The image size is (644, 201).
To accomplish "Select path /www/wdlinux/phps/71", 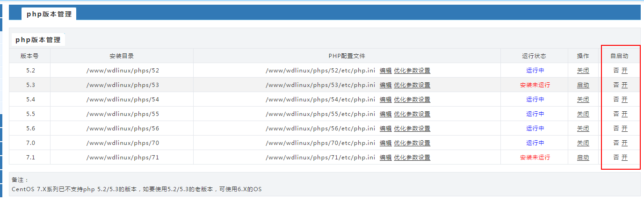I will (123, 158).
